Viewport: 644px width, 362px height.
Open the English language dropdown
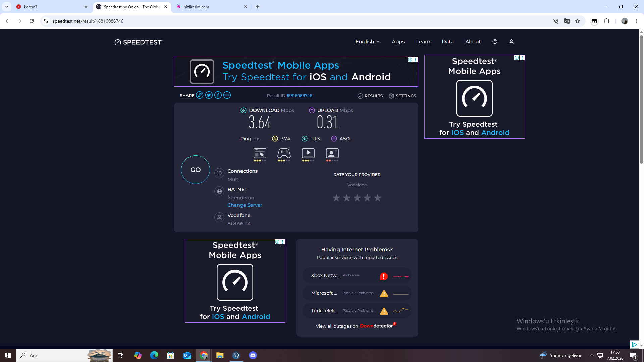tap(368, 42)
